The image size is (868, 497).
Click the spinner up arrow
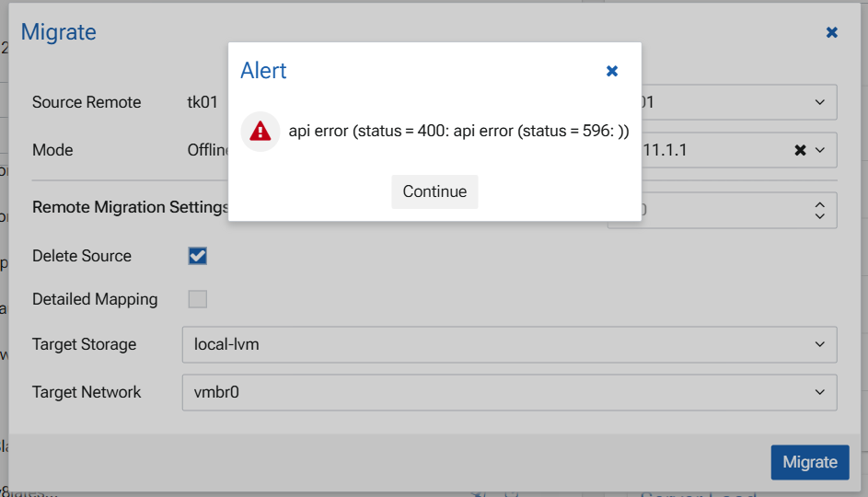point(820,204)
